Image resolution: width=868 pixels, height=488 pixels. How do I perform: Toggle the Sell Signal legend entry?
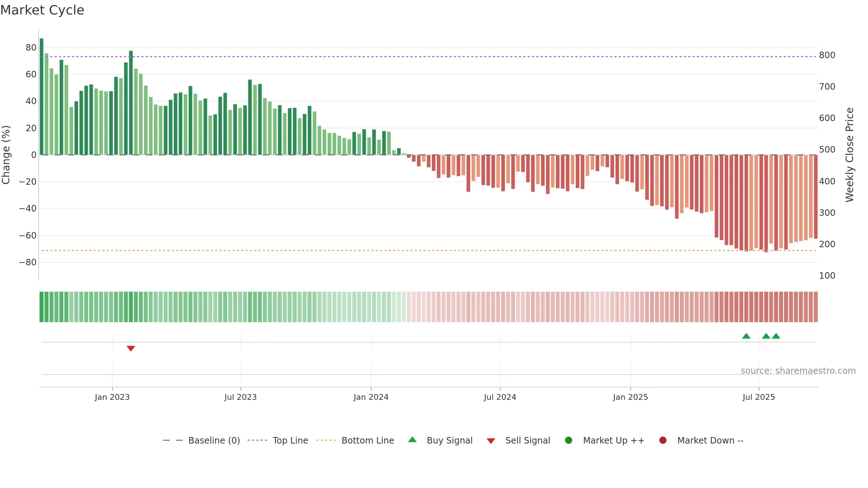518,440
